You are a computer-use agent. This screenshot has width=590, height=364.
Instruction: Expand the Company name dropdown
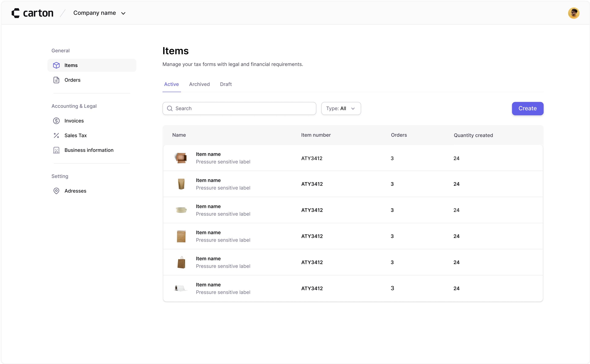click(99, 13)
